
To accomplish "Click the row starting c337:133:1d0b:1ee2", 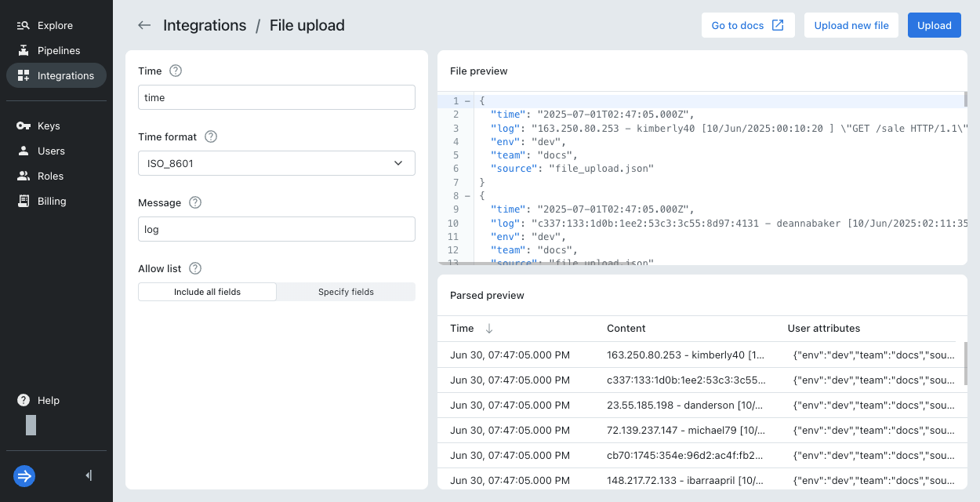I will tap(696, 380).
